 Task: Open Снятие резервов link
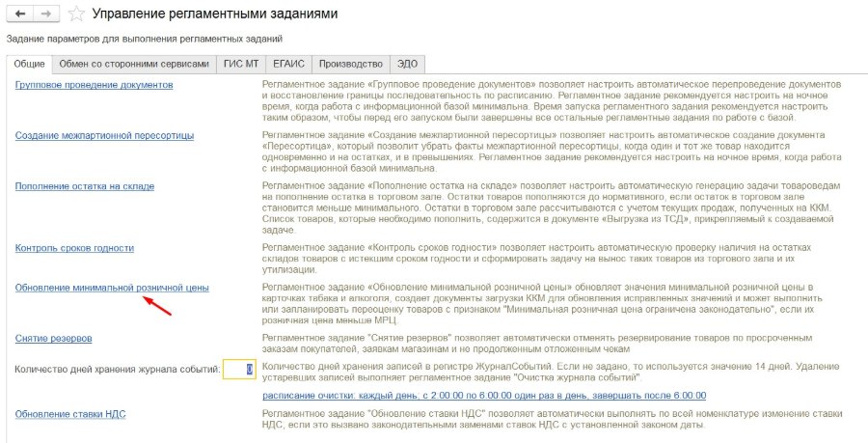[54, 339]
